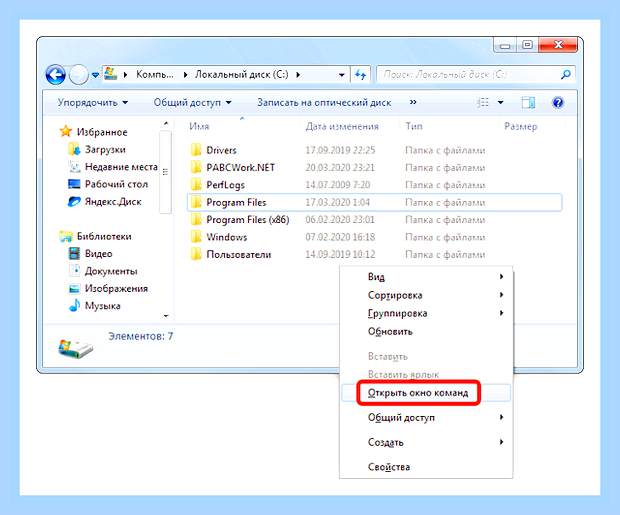Show more toolbar commands chevron

413,102
